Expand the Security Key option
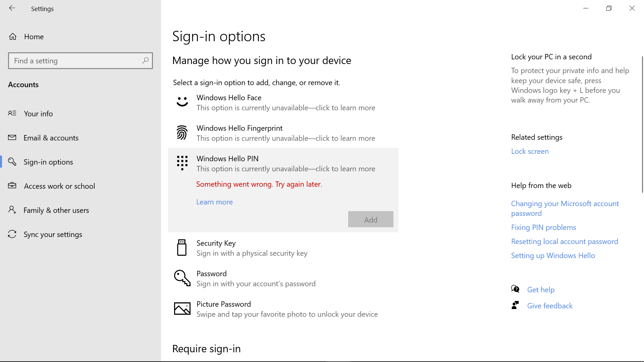This screenshot has width=644, height=362. pos(283,248)
